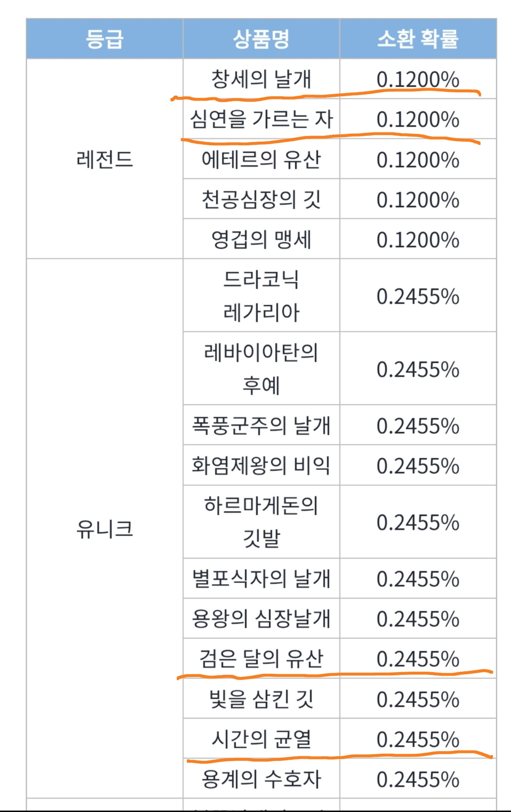
Task: Click the 창세의 날개 item name
Action: click(x=261, y=79)
